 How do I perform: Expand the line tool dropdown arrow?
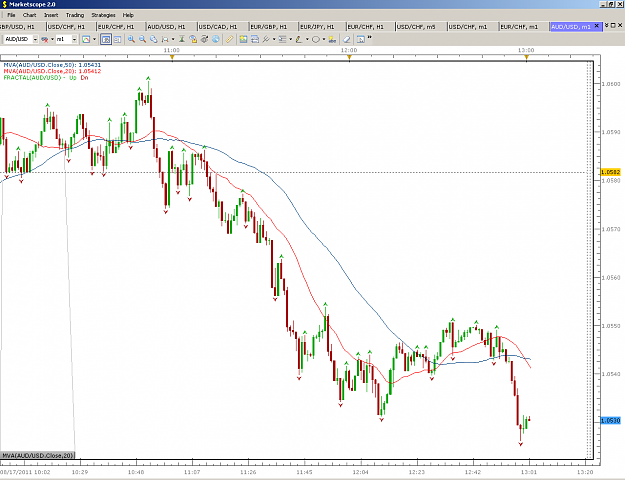[274, 39]
